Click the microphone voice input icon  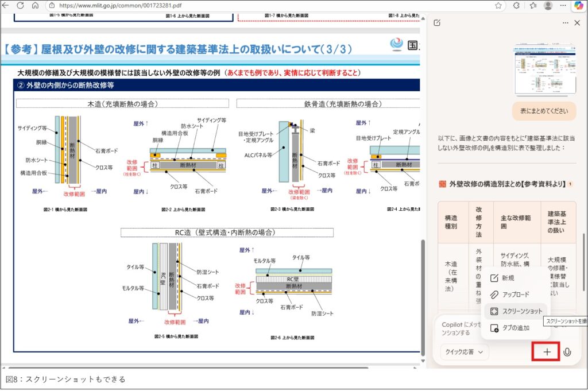coord(567,352)
